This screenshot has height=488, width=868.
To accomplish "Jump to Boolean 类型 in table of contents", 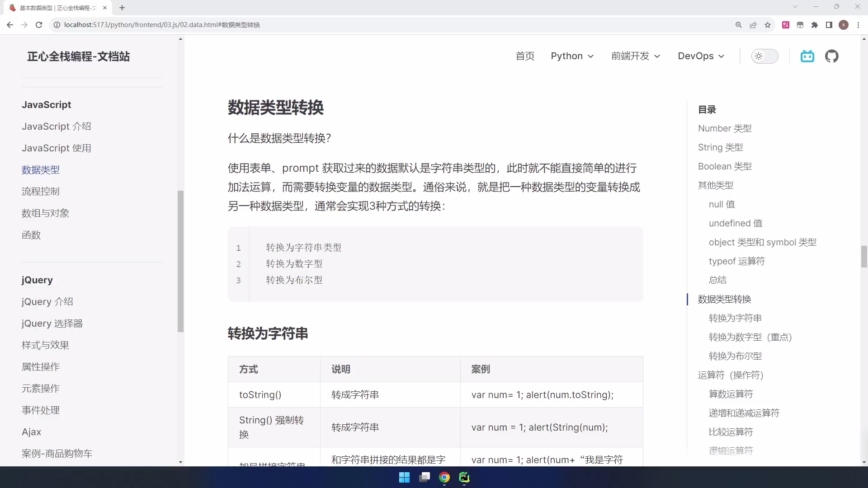I will tap(725, 166).
